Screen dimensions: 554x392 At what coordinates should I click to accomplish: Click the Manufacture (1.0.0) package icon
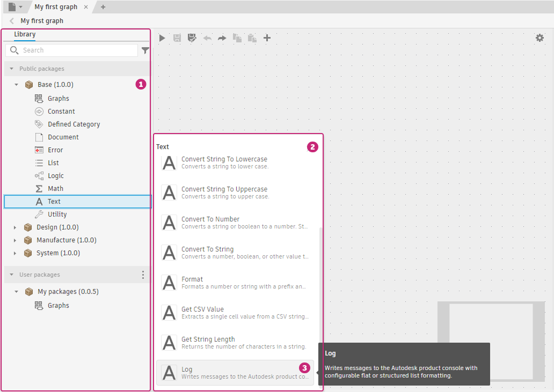(x=28, y=240)
